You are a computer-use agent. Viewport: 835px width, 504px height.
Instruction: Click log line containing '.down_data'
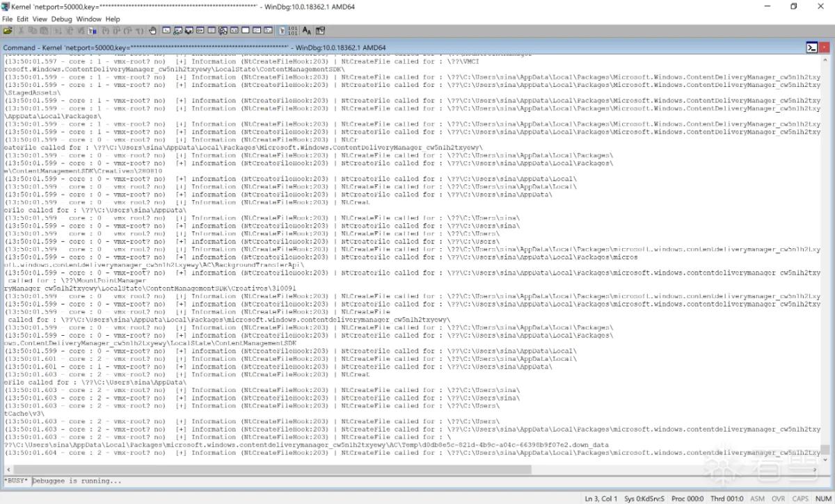(306, 445)
